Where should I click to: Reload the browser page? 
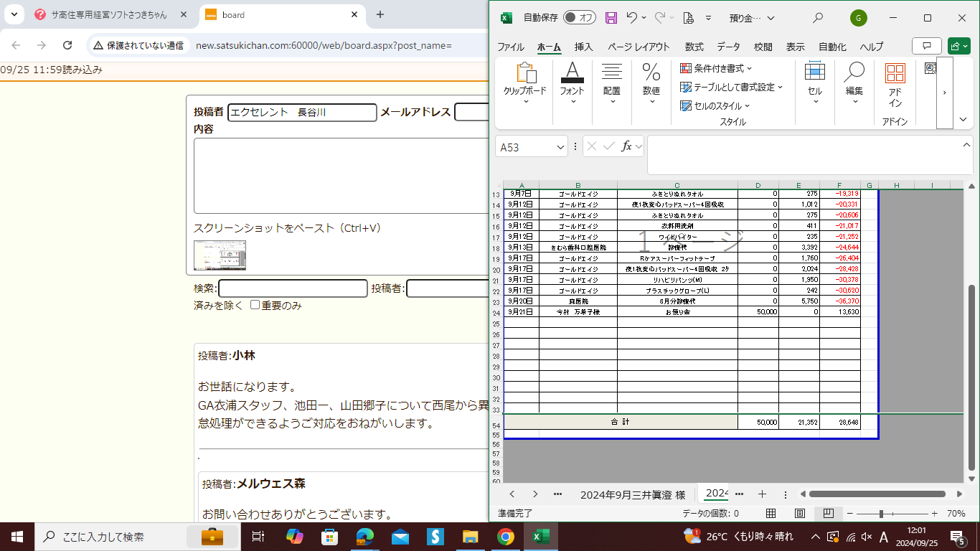67,45
